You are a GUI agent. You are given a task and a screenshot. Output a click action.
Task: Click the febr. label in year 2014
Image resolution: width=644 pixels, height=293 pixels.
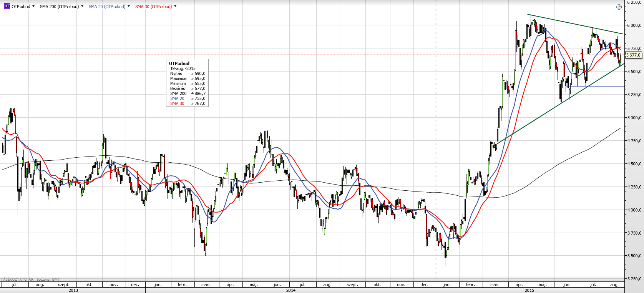click(x=182, y=285)
